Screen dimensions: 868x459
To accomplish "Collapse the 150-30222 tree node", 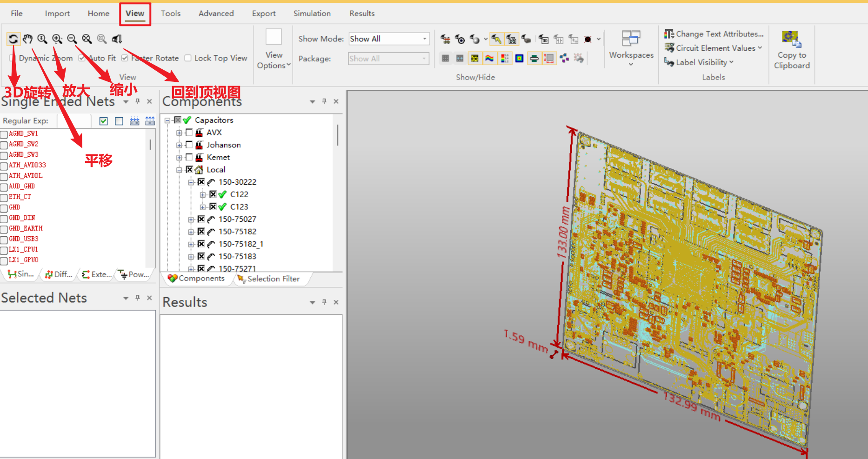I will click(x=191, y=182).
